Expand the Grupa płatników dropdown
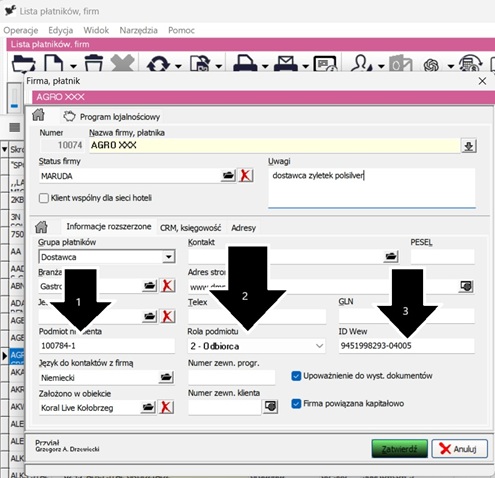Viewport: 495px width, 478px height. point(169,257)
